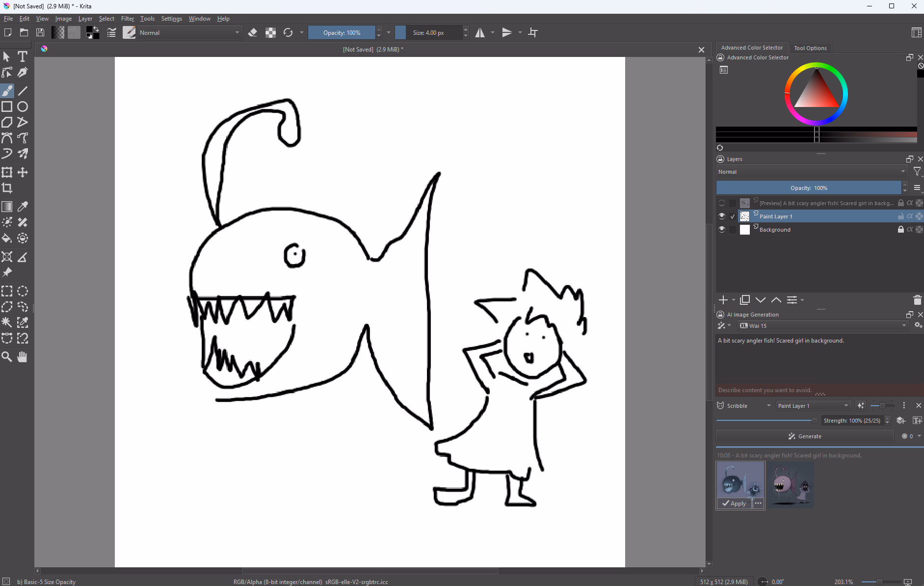Viewport: 924px width, 586px height.
Task: Delete layer with trash icon
Action: point(917,300)
